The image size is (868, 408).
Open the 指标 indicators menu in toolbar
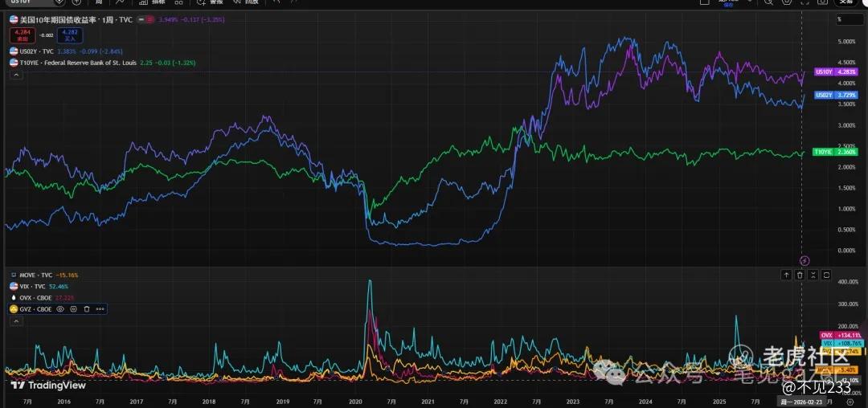coord(152,2)
